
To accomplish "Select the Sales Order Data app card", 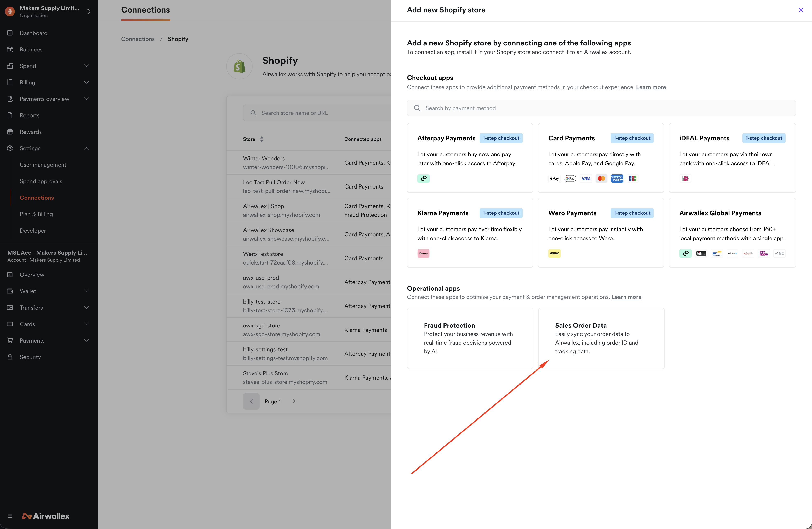I will [x=601, y=338].
